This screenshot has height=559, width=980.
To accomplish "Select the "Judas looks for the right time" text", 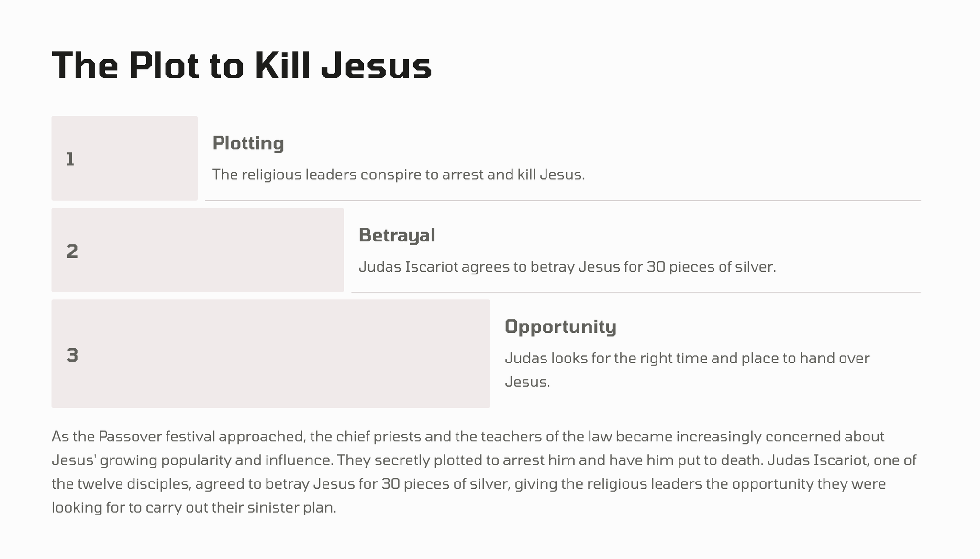I will pos(687,359).
